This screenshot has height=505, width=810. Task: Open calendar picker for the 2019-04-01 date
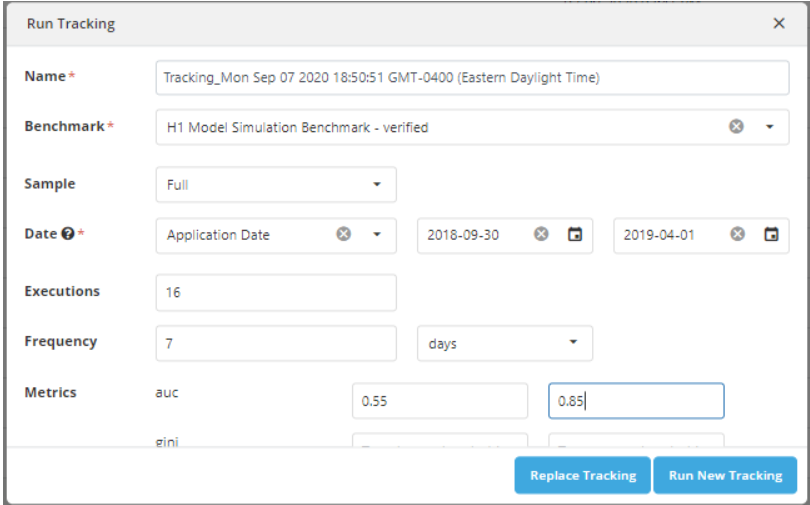(771, 235)
